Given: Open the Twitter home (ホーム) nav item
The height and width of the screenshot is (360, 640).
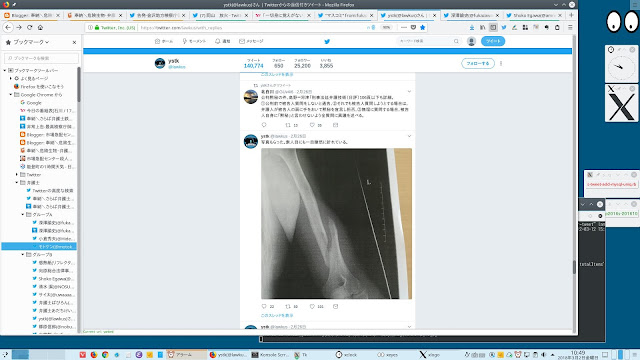Looking at the screenshot, I should point(164,41).
